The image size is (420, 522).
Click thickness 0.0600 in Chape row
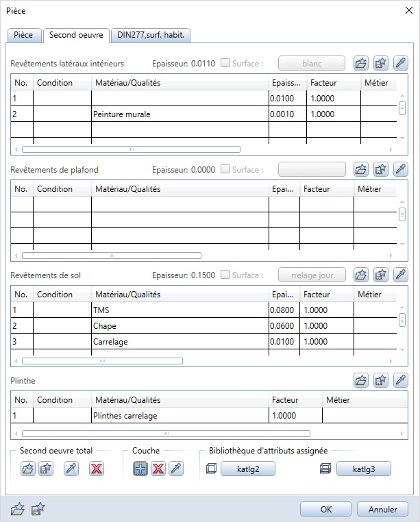click(284, 325)
